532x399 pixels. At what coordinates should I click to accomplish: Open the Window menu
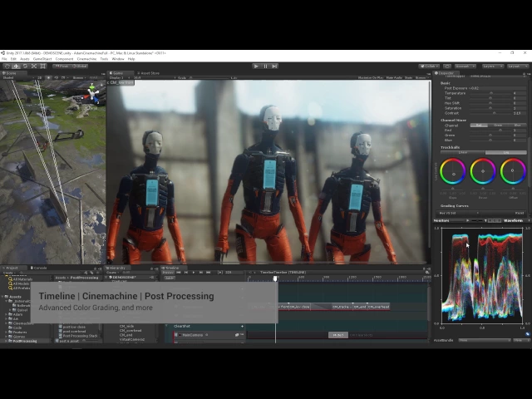[x=118, y=59]
